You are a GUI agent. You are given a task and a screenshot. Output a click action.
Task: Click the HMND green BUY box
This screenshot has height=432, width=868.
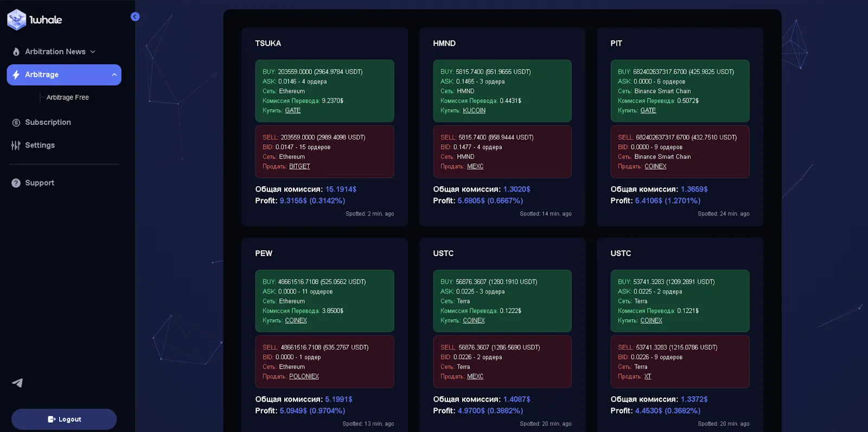[502, 91]
